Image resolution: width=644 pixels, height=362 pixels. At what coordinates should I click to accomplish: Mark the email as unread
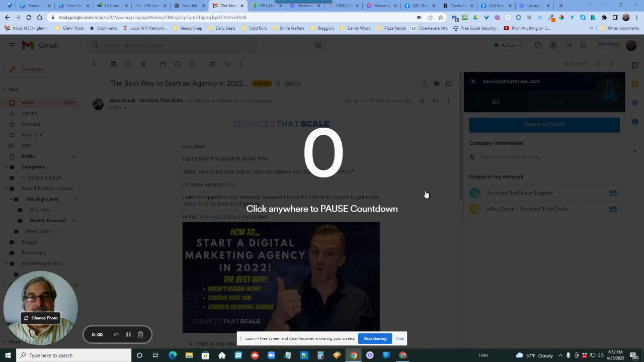(x=163, y=64)
